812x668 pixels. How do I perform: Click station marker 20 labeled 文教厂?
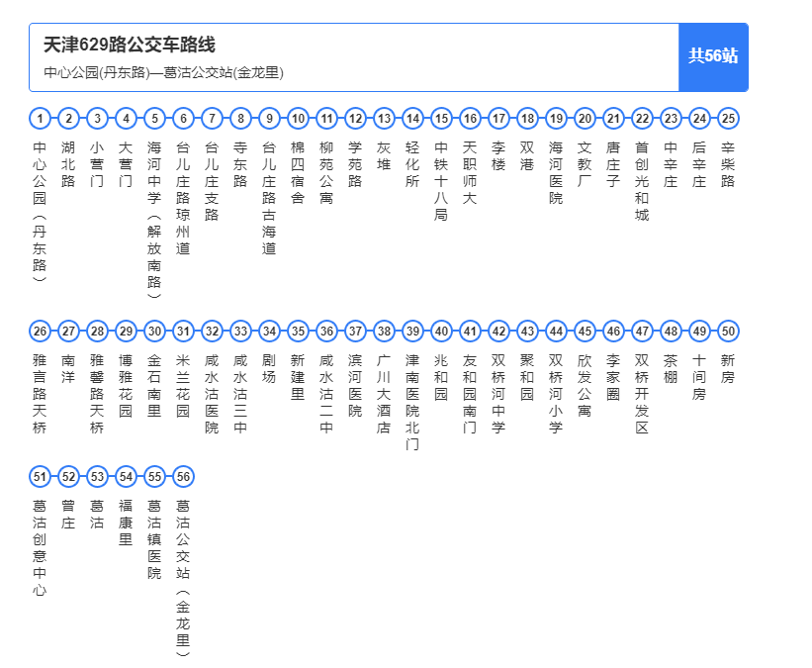coord(585,120)
